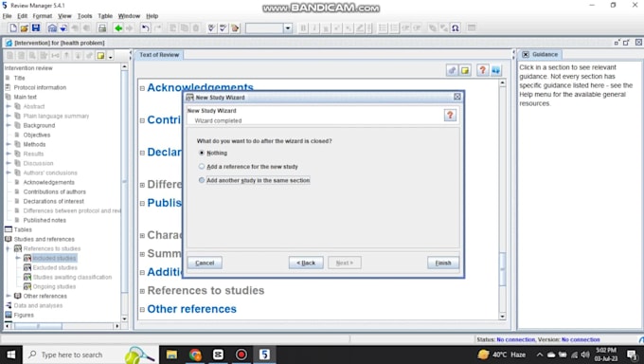Select Protocol information in outline
The height and width of the screenshot is (364, 644).
click(40, 87)
